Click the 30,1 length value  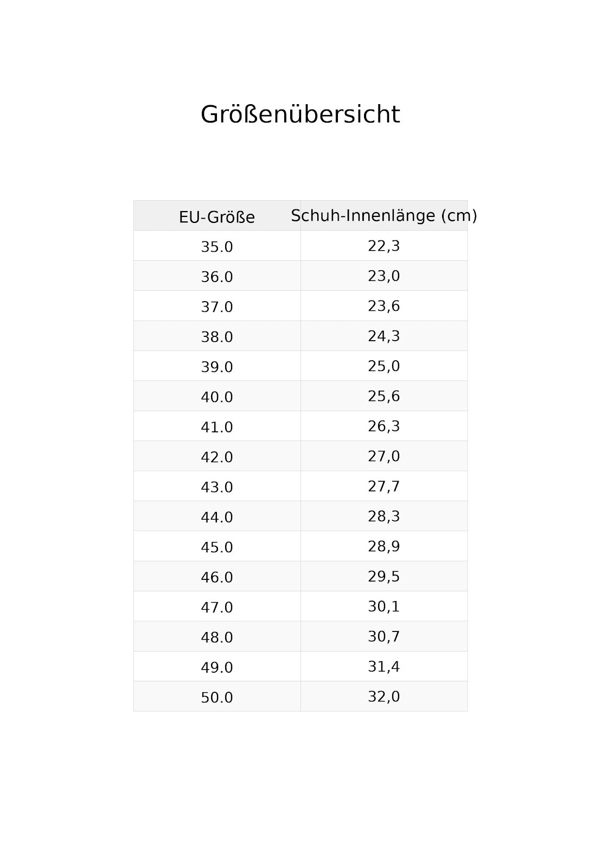[384, 607]
